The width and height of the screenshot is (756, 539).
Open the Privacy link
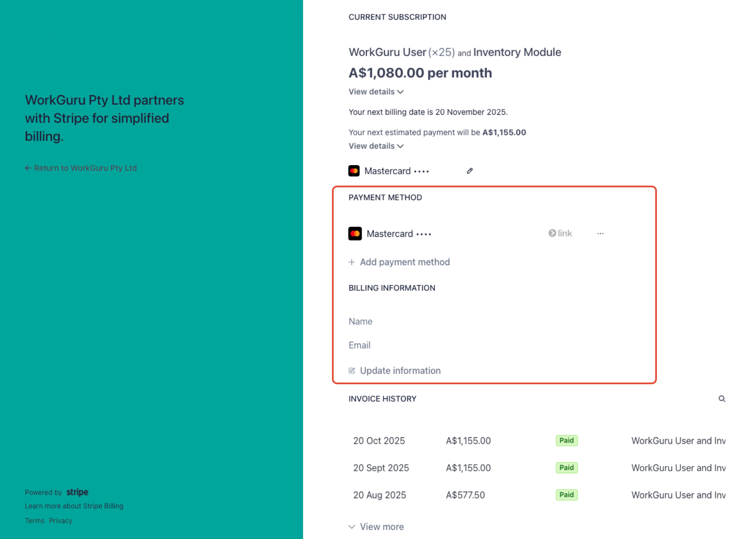[60, 521]
